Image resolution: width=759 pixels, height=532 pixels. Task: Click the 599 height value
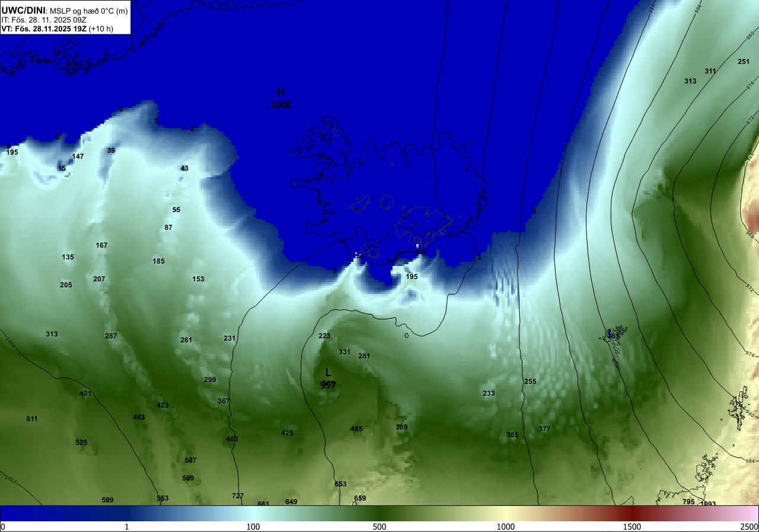[107, 500]
